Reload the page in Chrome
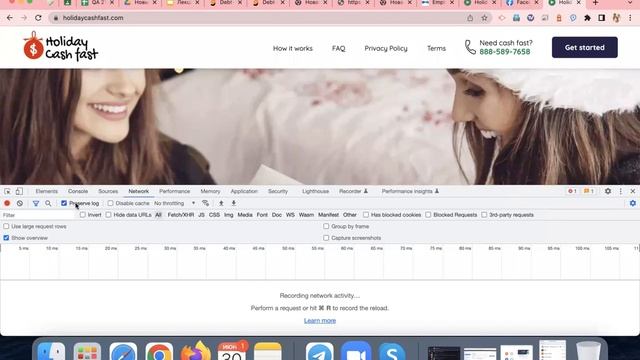The image size is (640, 360). coord(38,18)
